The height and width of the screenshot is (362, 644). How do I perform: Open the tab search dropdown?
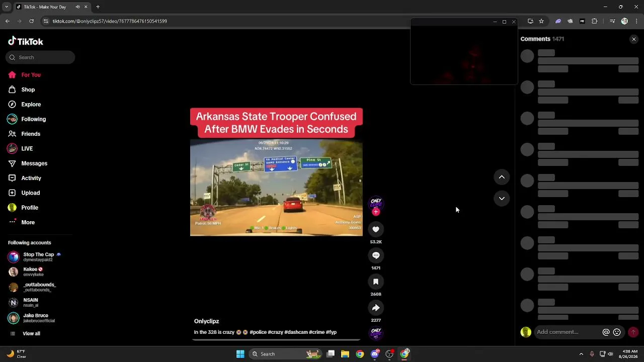tap(6, 7)
